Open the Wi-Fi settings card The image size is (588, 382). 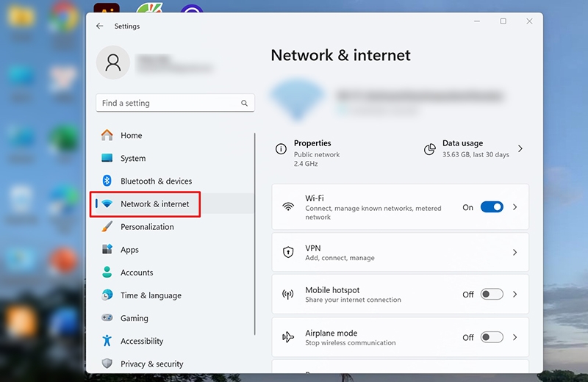coord(400,207)
